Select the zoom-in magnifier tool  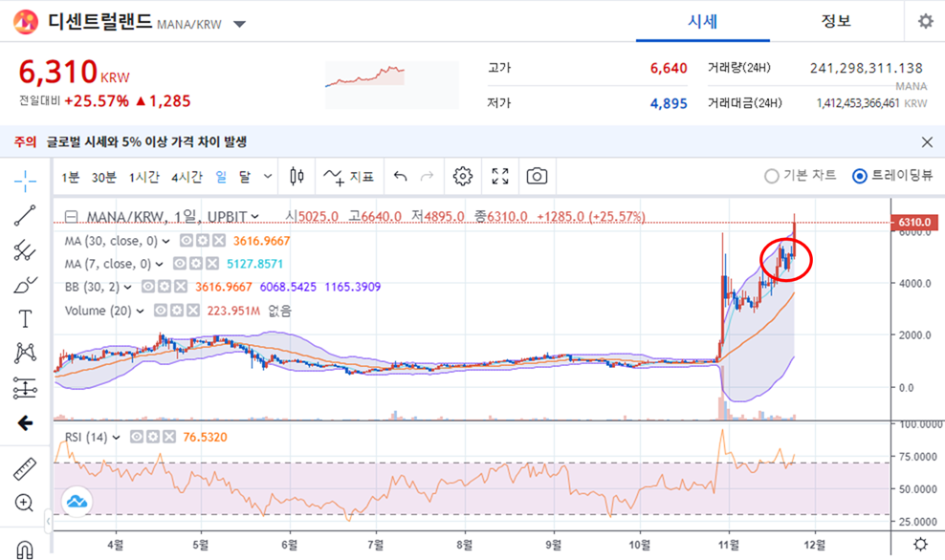[25, 503]
